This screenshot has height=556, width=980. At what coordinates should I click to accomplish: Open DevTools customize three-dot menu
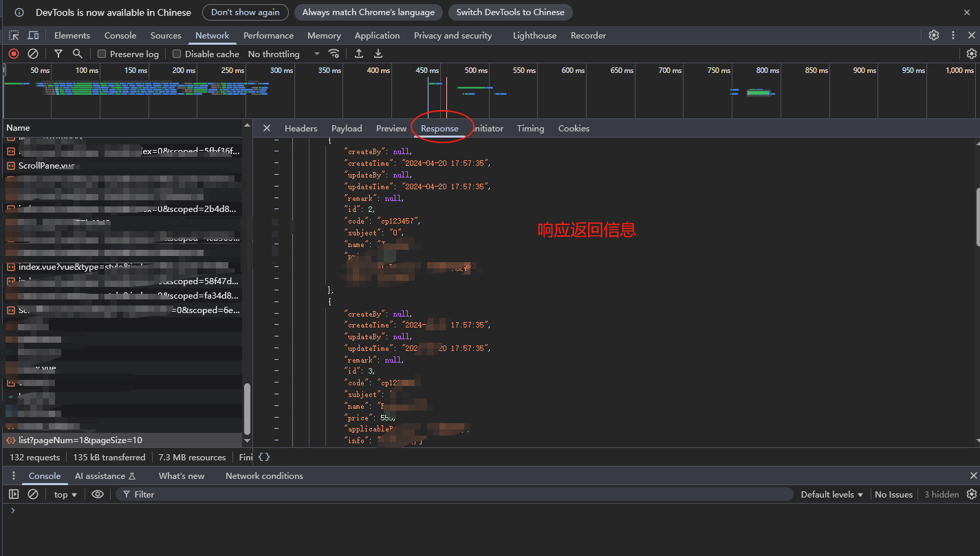coord(953,35)
